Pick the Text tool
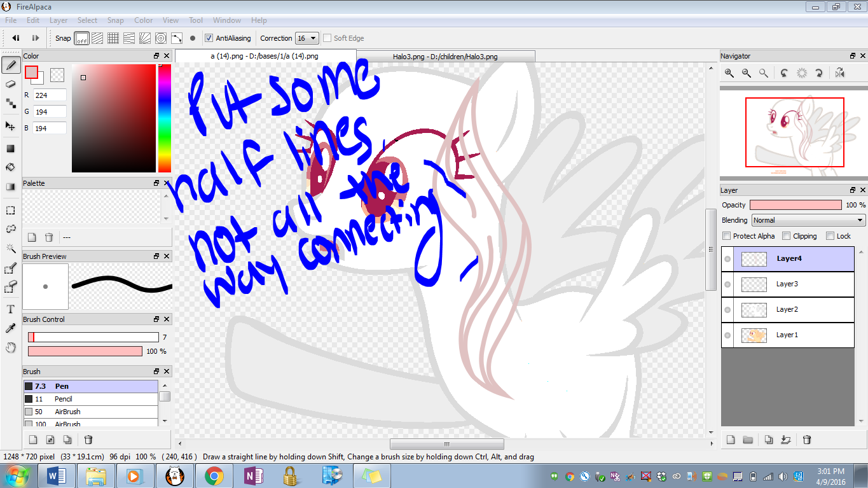Viewport: 868px width, 488px height. coord(10,309)
